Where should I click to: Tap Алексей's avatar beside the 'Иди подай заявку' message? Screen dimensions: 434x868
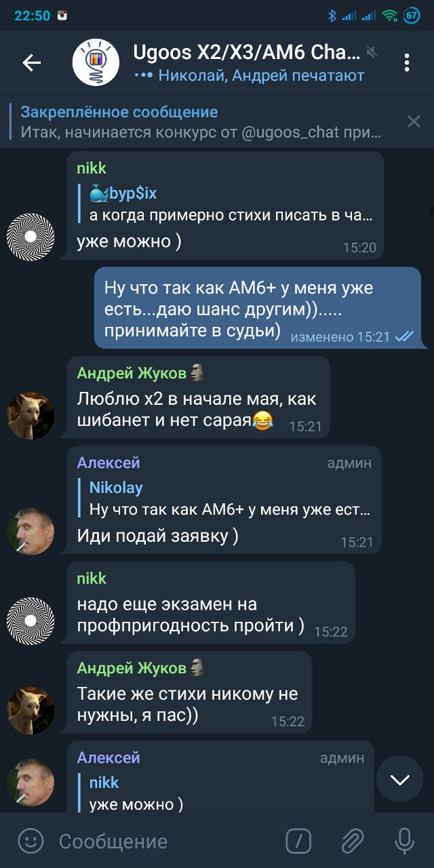click(31, 532)
